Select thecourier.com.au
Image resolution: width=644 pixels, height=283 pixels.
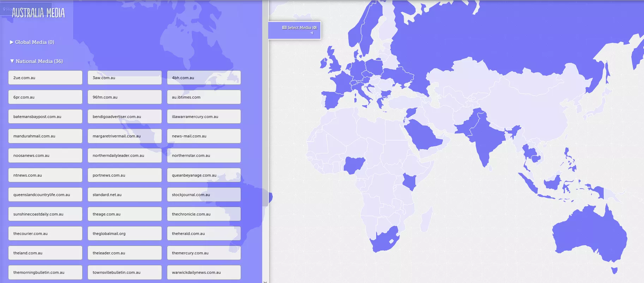pos(45,234)
